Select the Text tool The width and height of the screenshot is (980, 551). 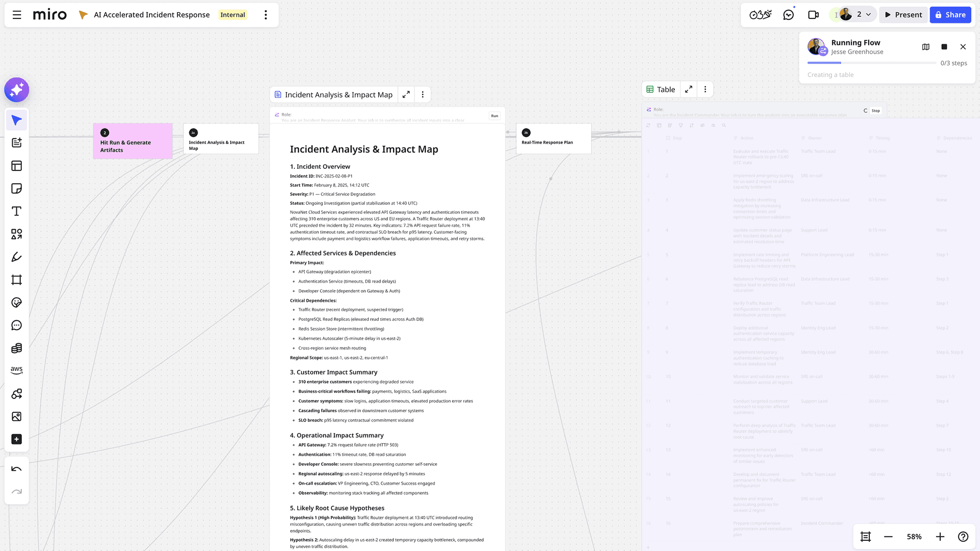click(16, 211)
